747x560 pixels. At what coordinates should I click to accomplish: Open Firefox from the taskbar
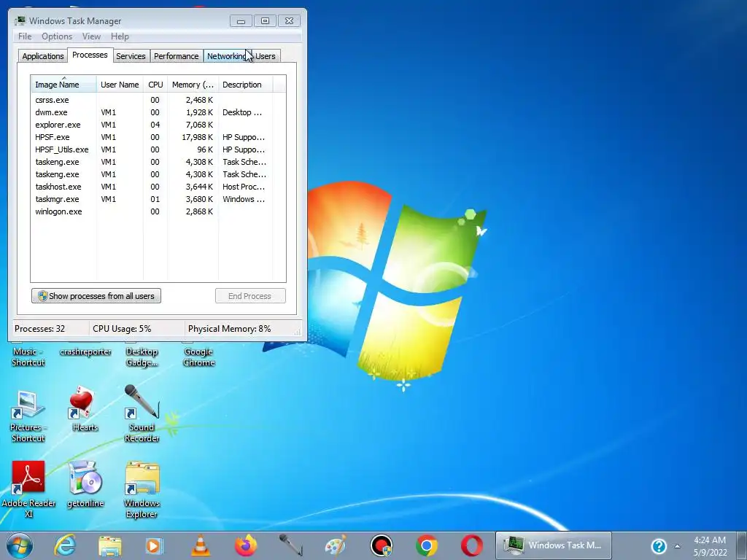click(246, 545)
